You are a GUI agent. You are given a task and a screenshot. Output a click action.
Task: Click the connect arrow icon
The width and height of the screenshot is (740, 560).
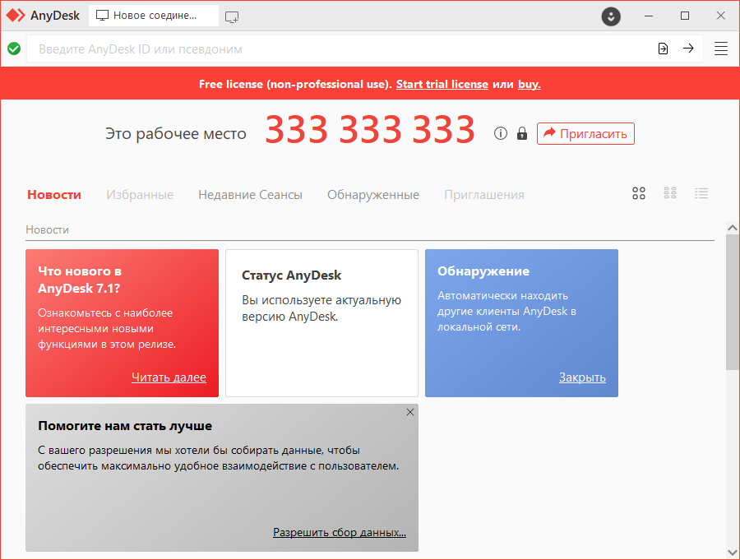pyautogui.click(x=688, y=49)
